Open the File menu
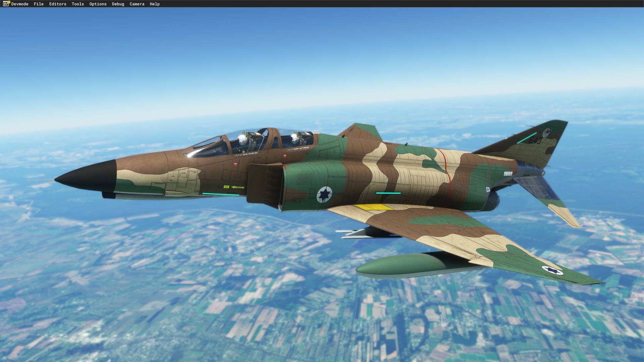 point(39,4)
